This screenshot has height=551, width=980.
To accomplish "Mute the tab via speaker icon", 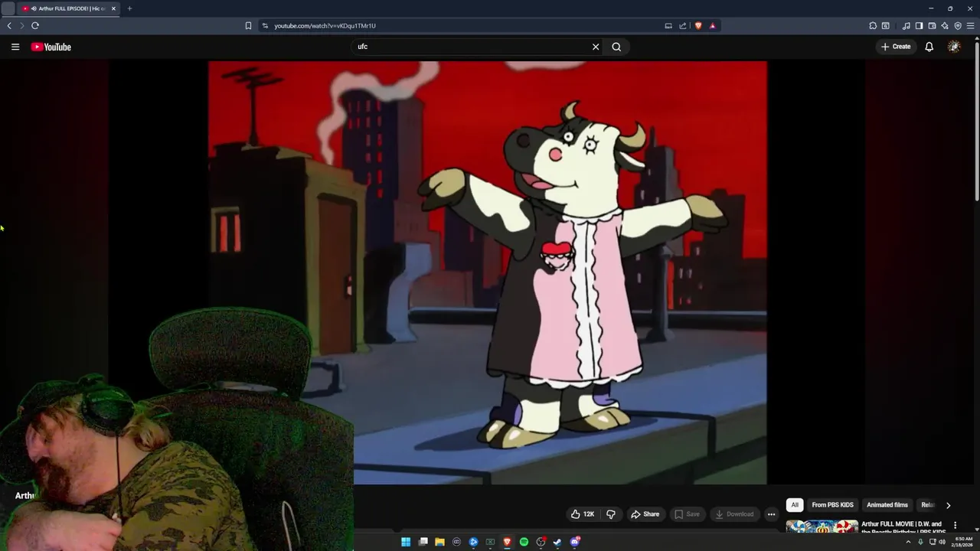I will [34, 8].
